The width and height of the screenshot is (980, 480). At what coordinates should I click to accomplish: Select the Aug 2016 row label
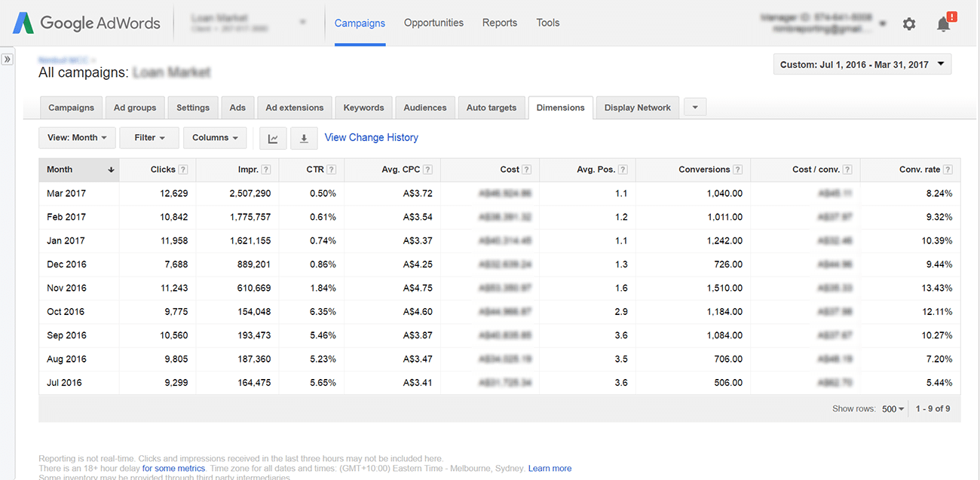[66, 359]
